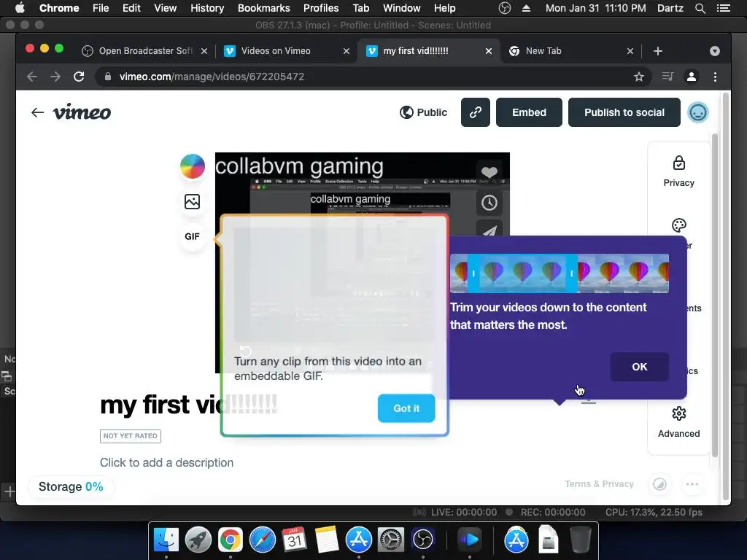
Task: Open the Privacy settings panel
Action: pyautogui.click(x=679, y=171)
